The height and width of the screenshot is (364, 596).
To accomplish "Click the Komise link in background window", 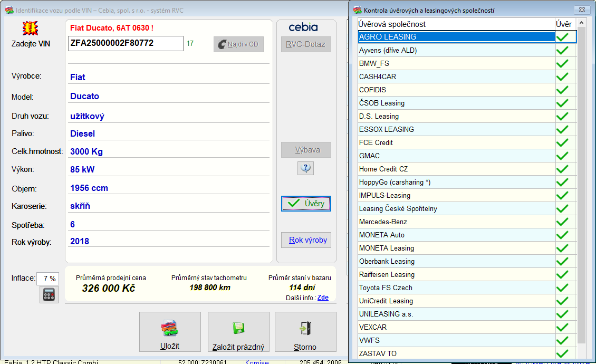I will [x=257, y=362].
